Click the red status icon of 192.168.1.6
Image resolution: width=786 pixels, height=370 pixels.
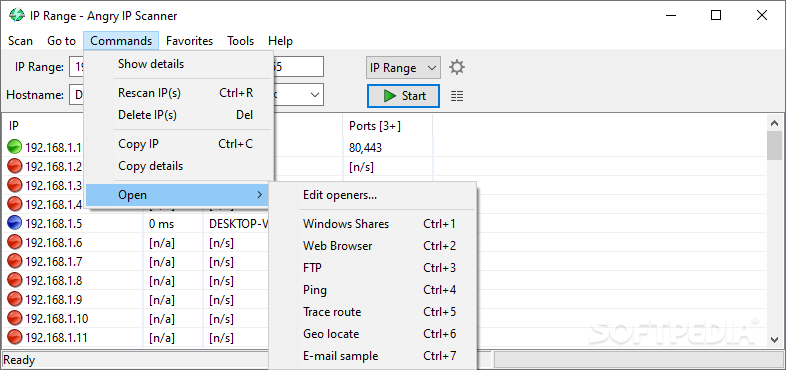(15, 243)
